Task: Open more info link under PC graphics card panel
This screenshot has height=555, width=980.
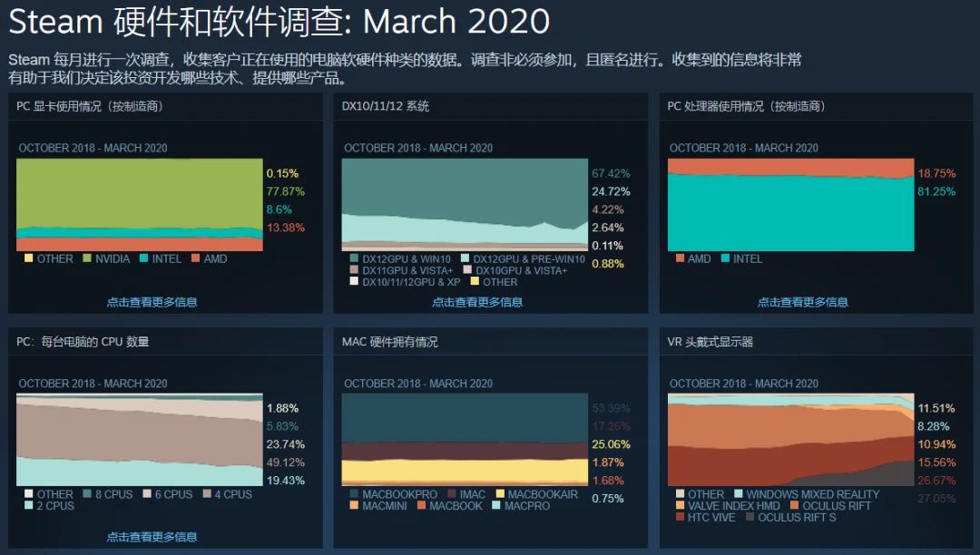Action: coord(152,302)
